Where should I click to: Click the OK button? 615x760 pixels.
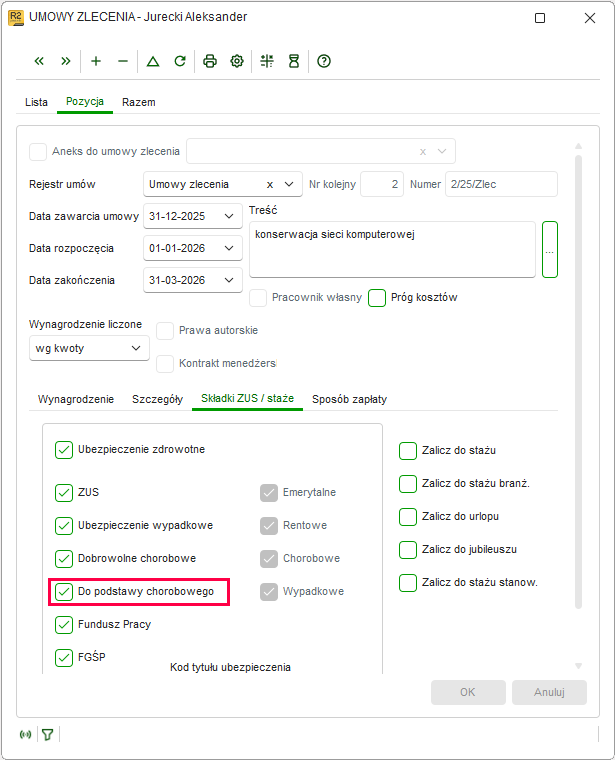(x=468, y=692)
